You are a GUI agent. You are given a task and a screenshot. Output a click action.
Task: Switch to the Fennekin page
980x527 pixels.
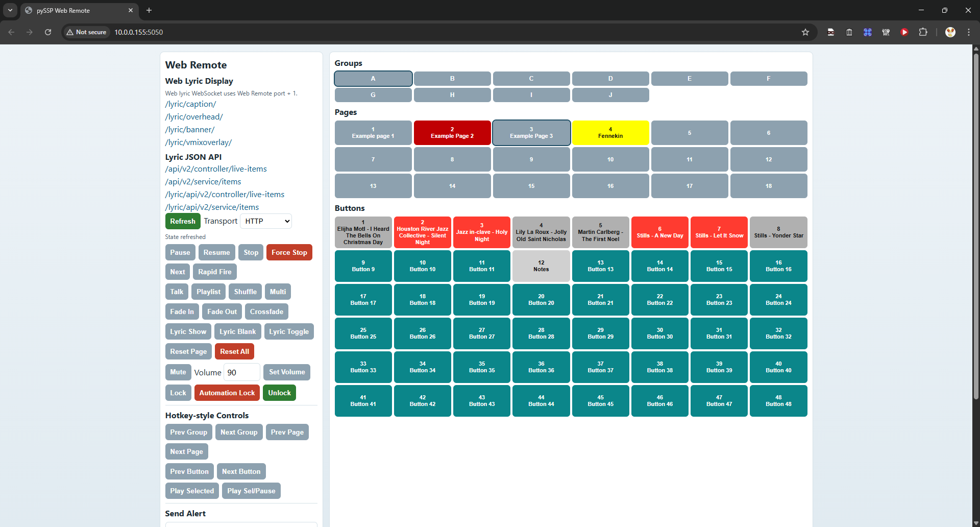click(610, 132)
